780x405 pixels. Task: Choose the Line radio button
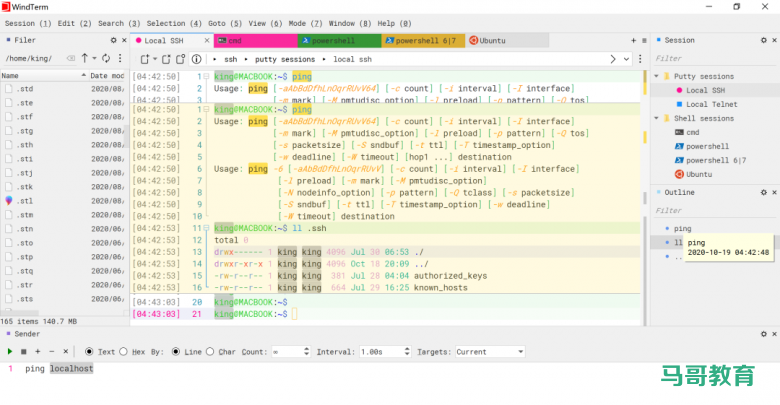click(177, 352)
